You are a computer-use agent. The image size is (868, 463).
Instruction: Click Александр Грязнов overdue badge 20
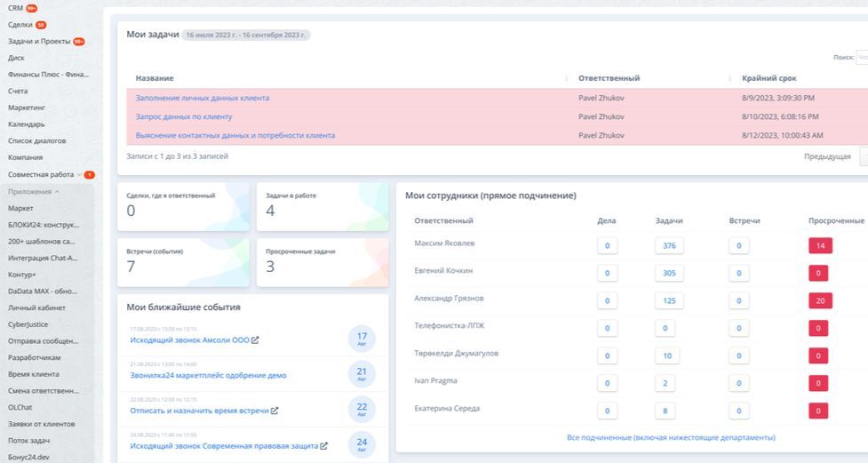click(820, 300)
